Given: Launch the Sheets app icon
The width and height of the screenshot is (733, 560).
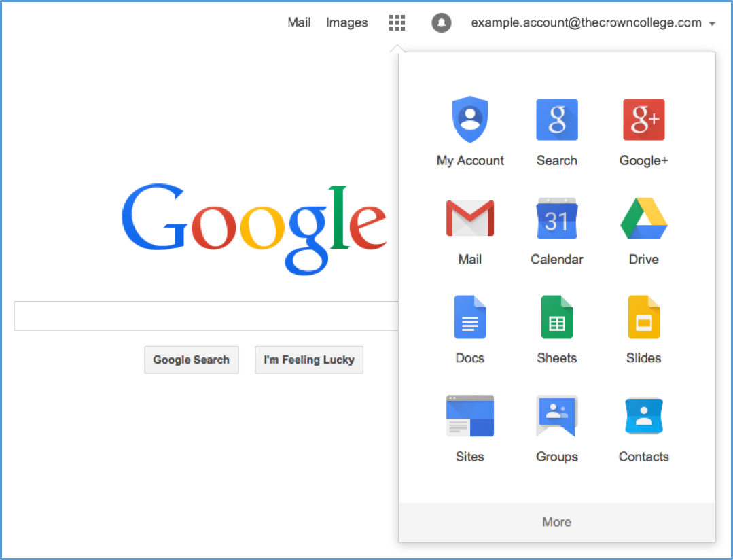Looking at the screenshot, I should (x=557, y=317).
